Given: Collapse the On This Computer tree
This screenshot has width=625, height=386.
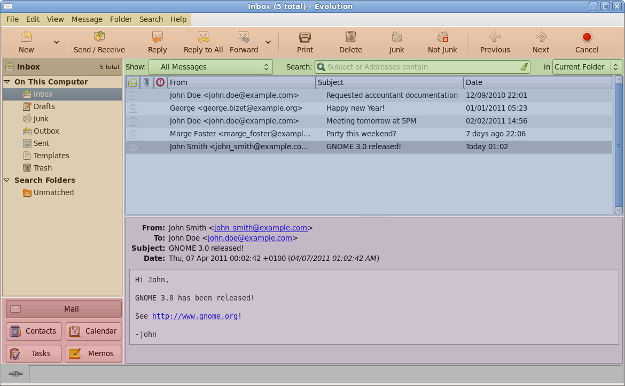Looking at the screenshot, I should click(7, 82).
